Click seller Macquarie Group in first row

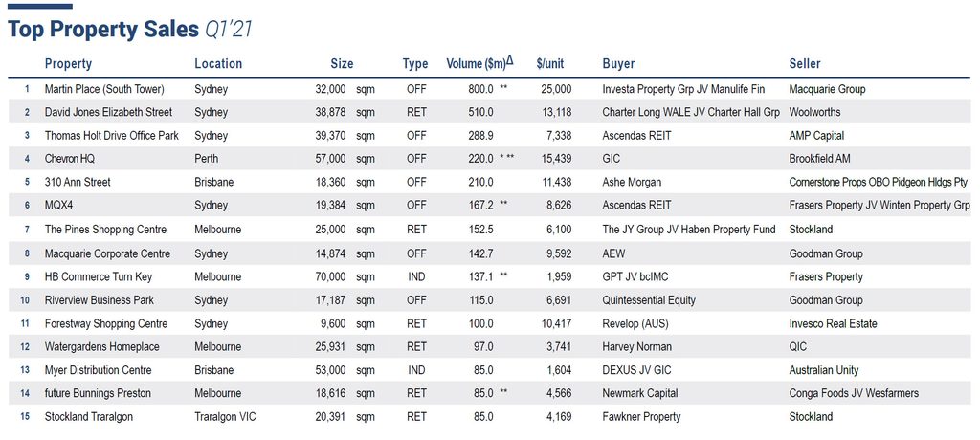click(x=827, y=89)
